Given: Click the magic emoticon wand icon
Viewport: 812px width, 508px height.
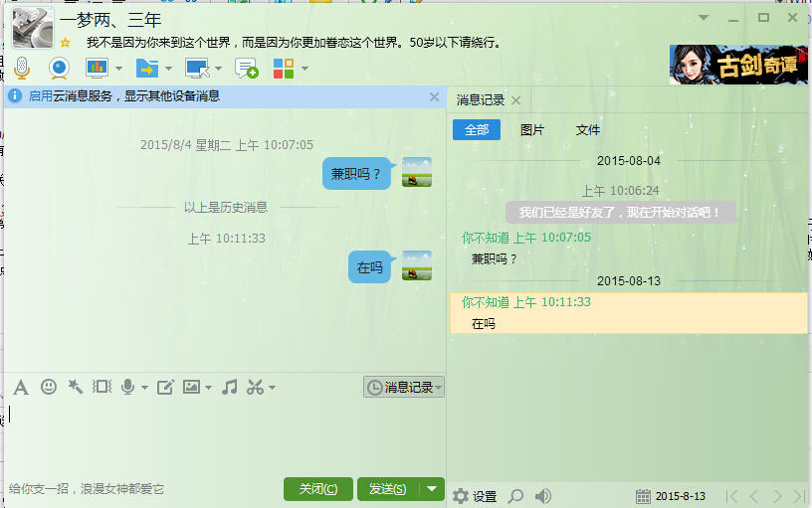Looking at the screenshot, I should click(x=75, y=387).
